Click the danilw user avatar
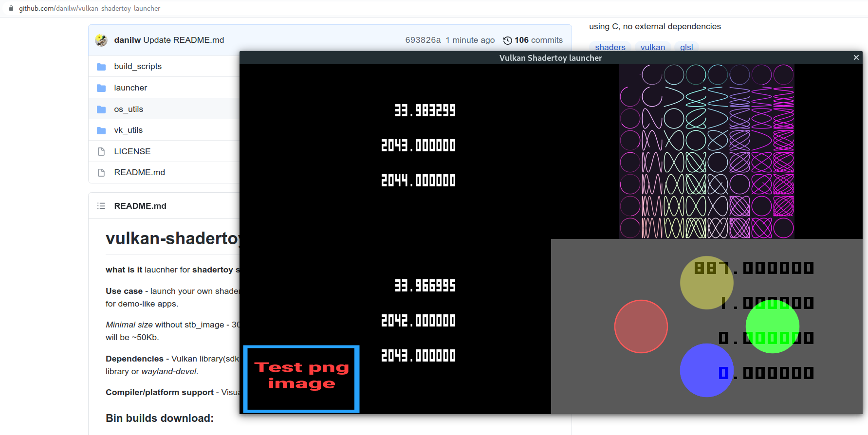Image resolution: width=868 pixels, height=435 pixels. point(101,40)
